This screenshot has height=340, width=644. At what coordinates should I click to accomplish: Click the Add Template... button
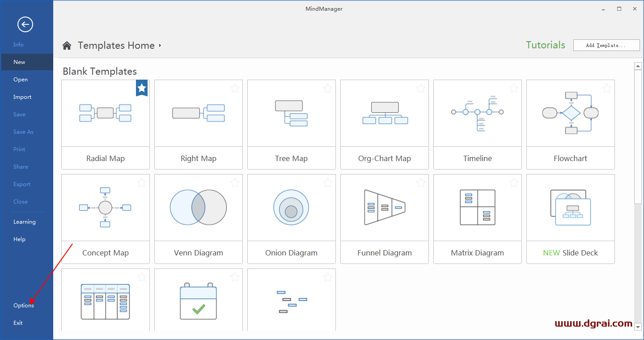click(x=606, y=45)
